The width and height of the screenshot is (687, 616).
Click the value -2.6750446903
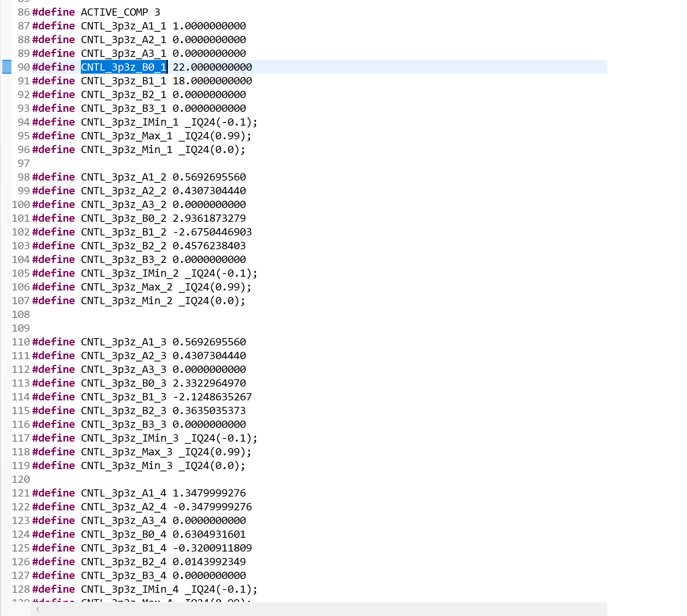click(x=212, y=232)
